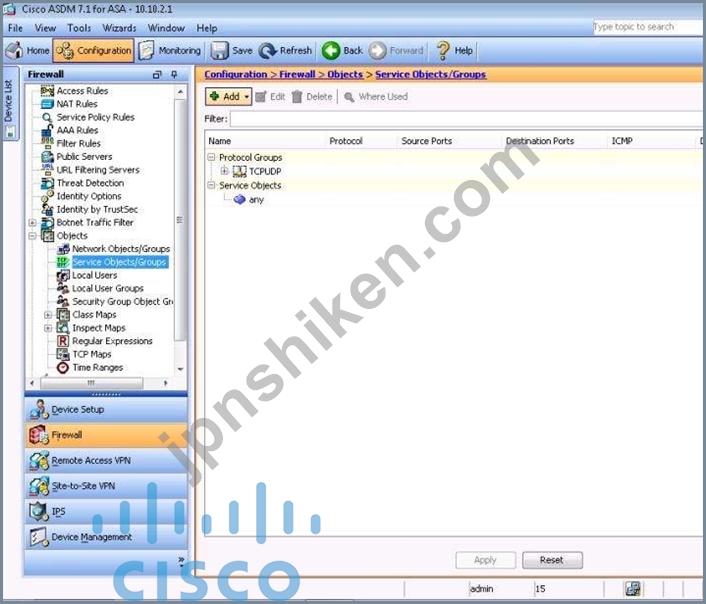706x604 pixels.
Task: Click the Access Rules icon
Action: coord(47,91)
